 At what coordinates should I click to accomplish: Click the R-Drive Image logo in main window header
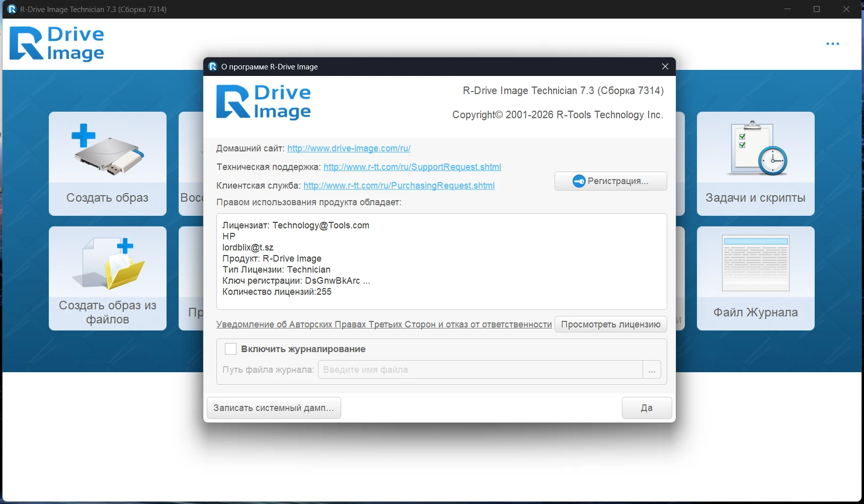coord(57,44)
